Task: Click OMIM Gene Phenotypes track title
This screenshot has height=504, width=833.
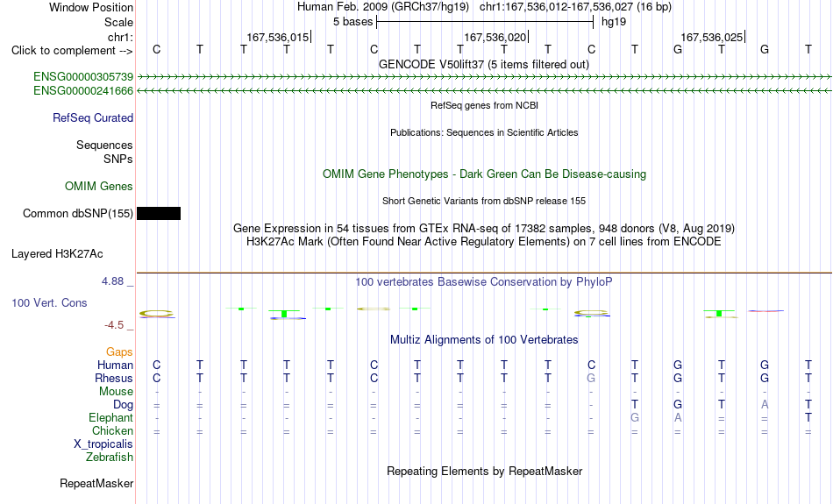Action: tap(484, 174)
